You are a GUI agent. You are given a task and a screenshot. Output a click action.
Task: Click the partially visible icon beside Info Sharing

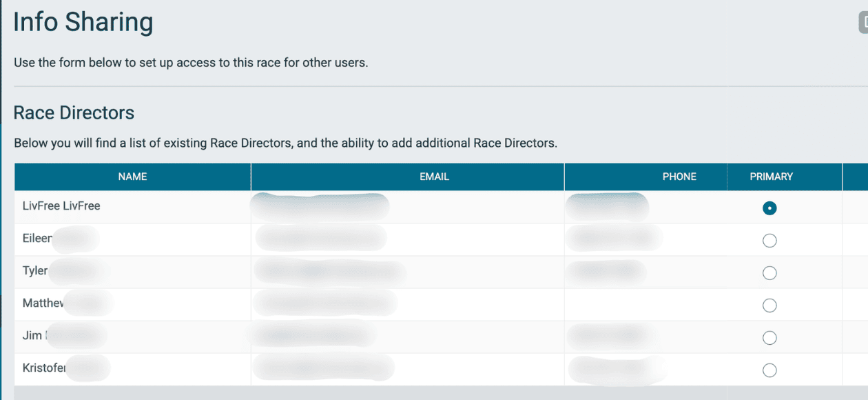point(863,23)
